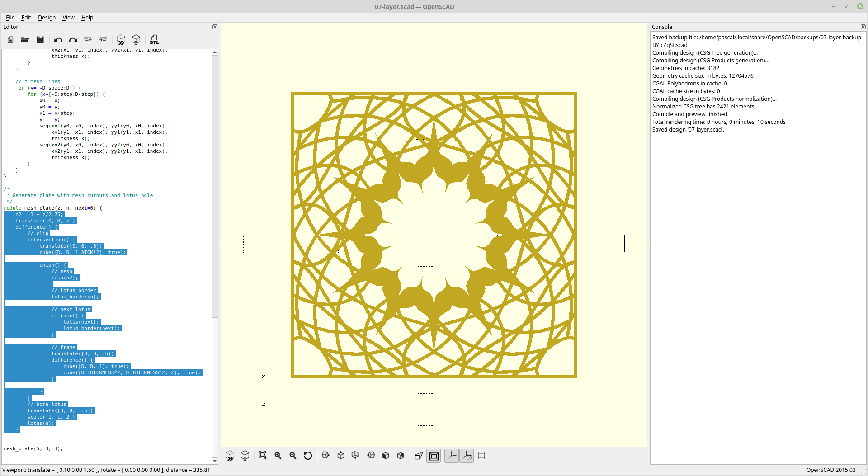
Task: Create a new design file
Action: coord(10,40)
